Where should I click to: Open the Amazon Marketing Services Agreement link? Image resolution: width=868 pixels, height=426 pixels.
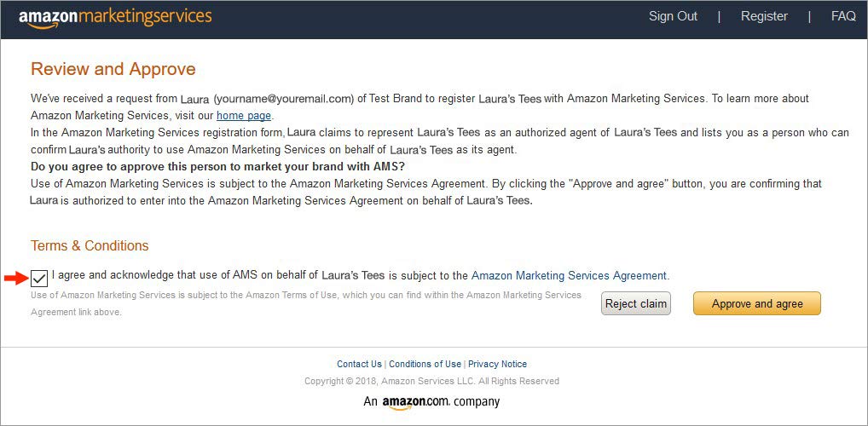(x=569, y=275)
